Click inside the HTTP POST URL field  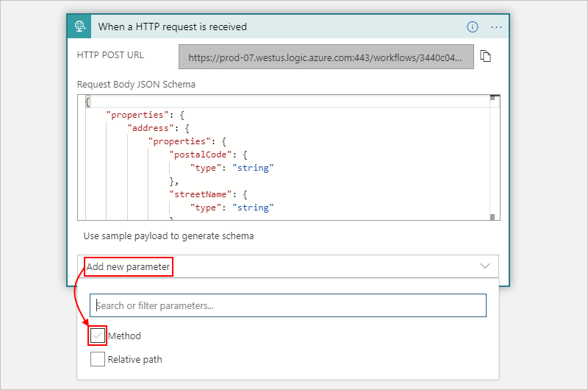click(326, 57)
